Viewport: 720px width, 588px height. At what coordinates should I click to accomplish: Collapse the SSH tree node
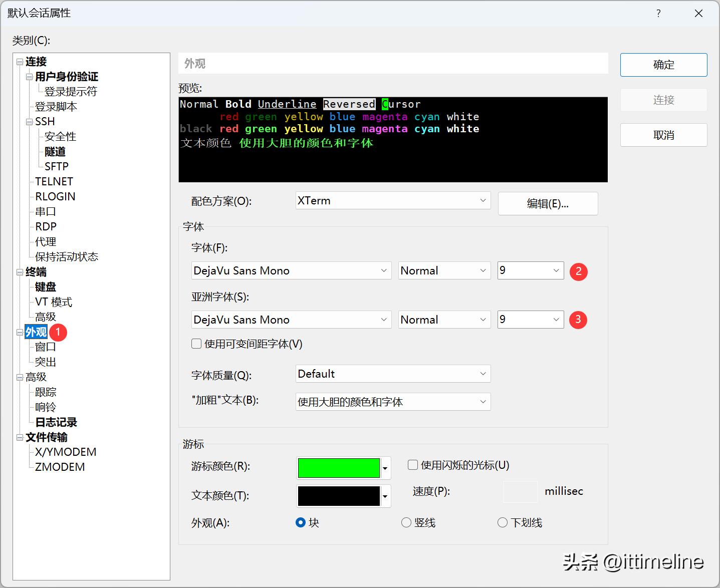pos(29,122)
